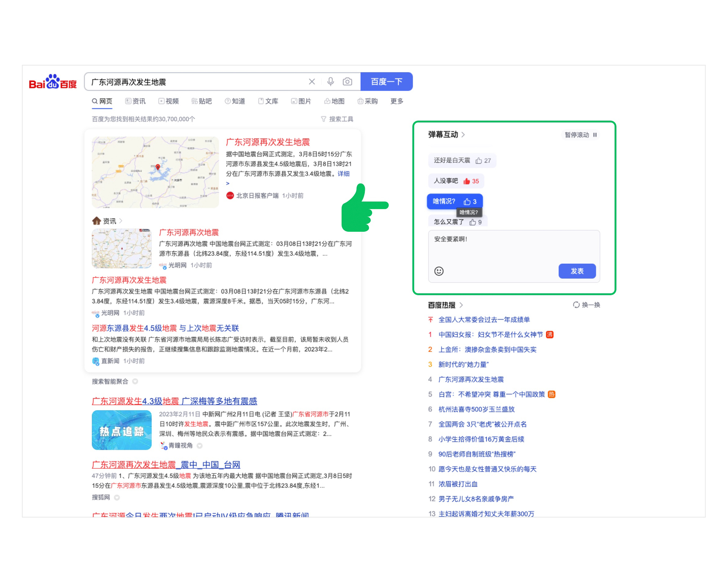Activate voice search microphone icon

[330, 81]
